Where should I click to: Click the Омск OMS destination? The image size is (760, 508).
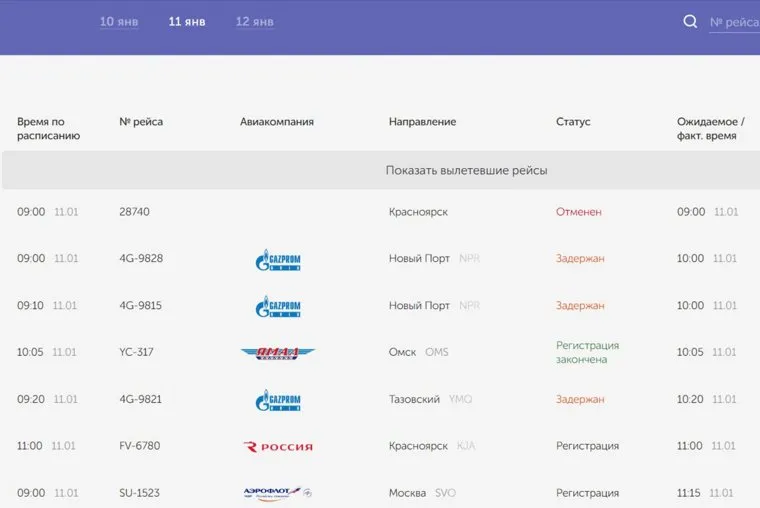pyautogui.click(x=418, y=353)
